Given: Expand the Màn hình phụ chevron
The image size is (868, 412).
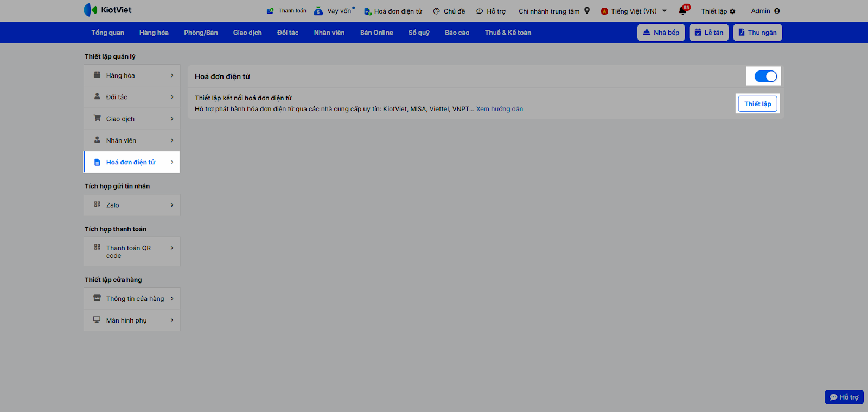Looking at the screenshot, I should (x=172, y=320).
